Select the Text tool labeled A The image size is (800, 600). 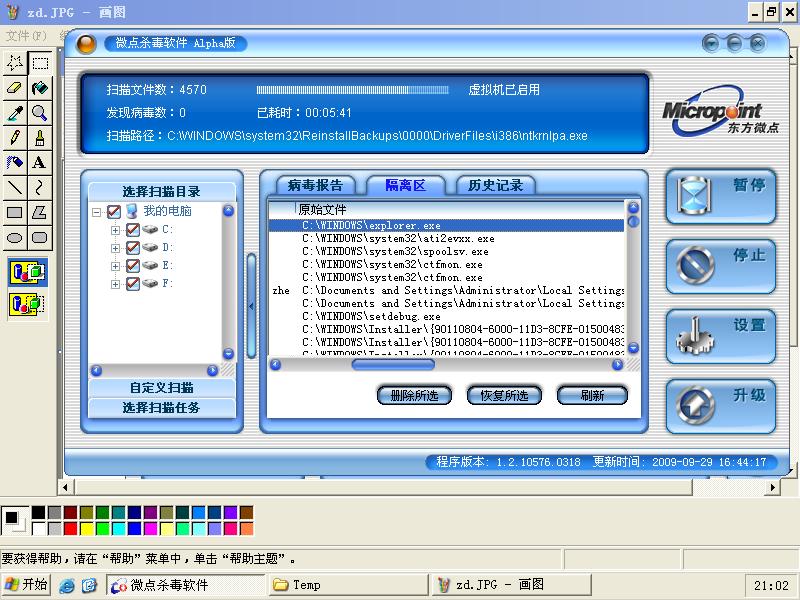tap(40, 163)
